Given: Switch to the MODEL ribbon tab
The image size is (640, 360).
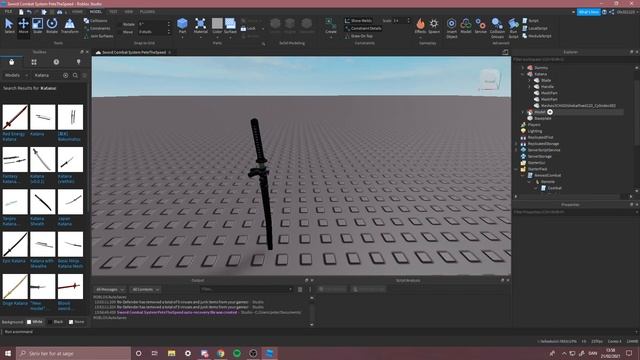Looking at the screenshot, I should click(96, 12).
